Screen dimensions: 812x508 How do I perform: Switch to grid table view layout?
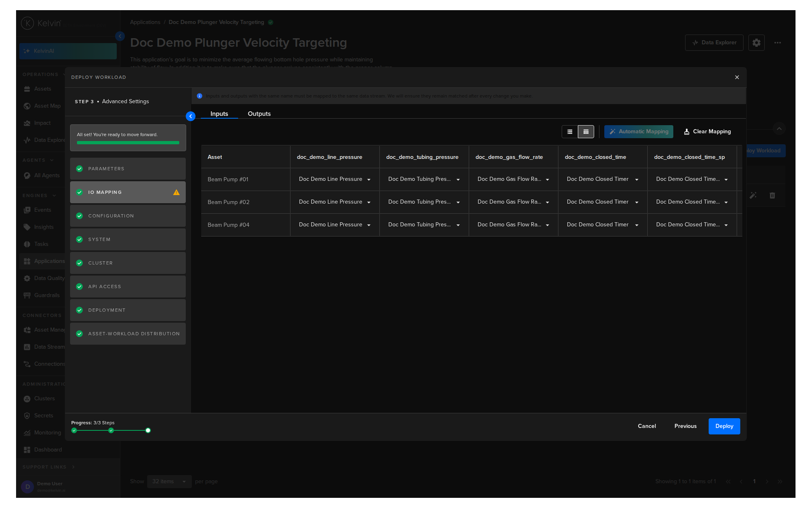pyautogui.click(x=586, y=132)
